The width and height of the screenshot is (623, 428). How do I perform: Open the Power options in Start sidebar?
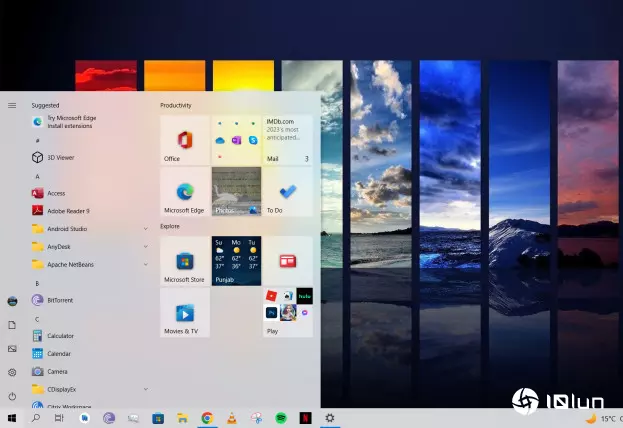click(12, 396)
